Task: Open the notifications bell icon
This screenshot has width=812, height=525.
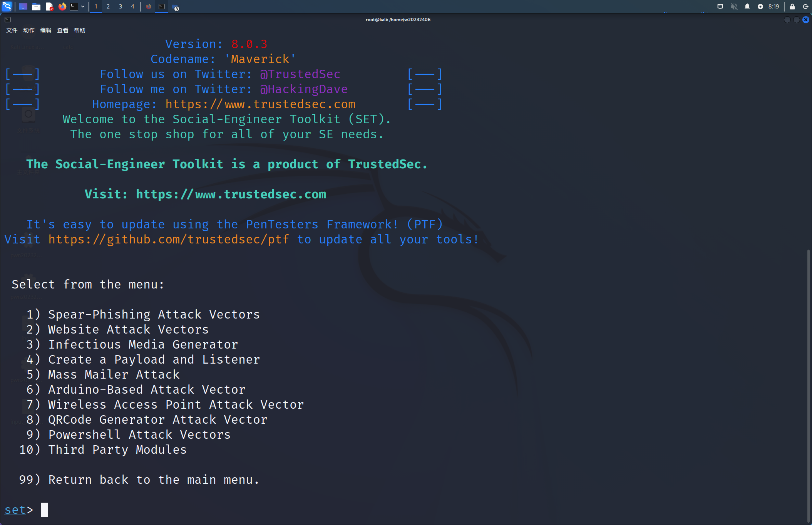Action: 747,7
